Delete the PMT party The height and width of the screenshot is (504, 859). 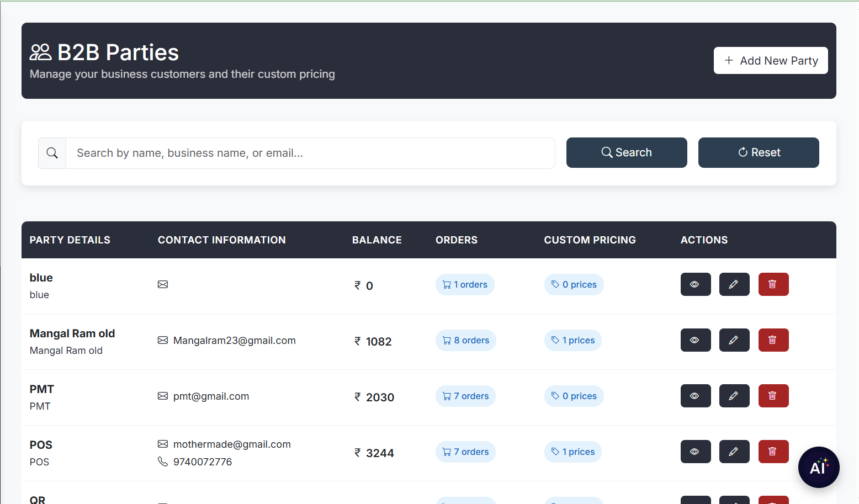tap(773, 396)
